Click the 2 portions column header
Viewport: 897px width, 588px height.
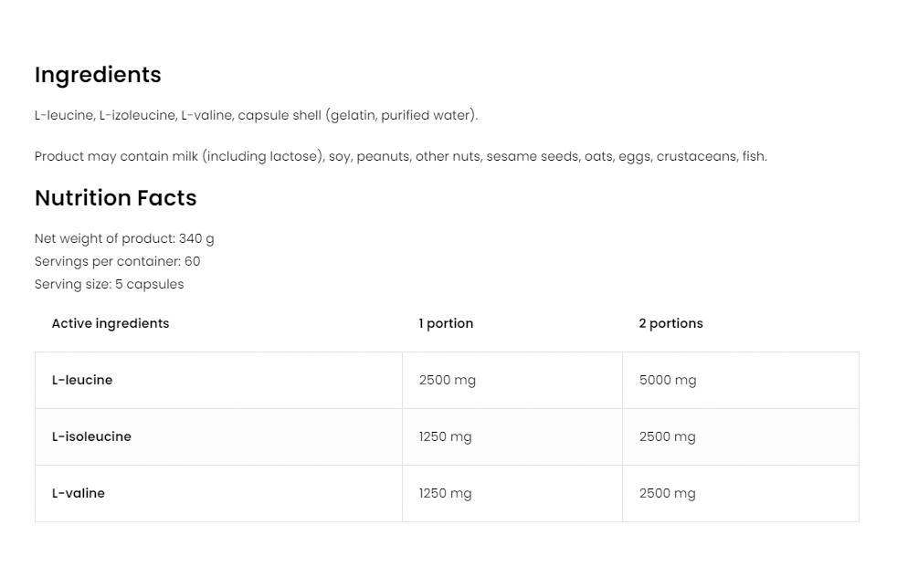coord(670,323)
